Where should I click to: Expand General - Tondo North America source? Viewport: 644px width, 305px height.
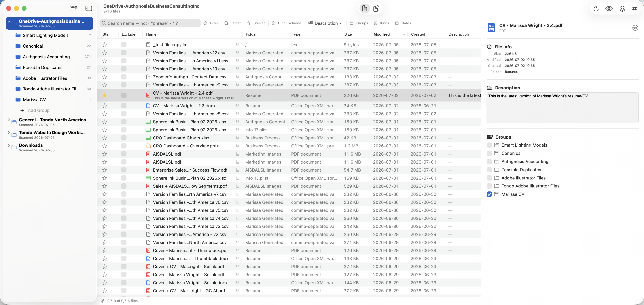(x=9, y=120)
